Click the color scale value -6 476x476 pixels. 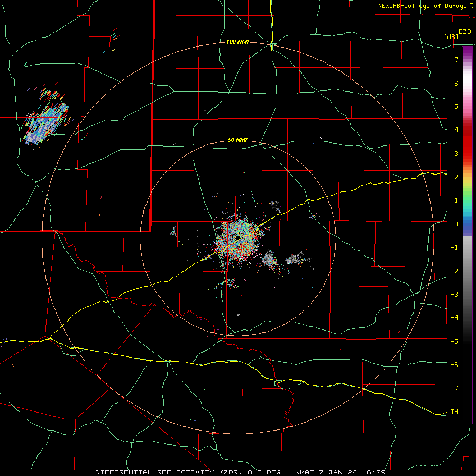pos(454,365)
